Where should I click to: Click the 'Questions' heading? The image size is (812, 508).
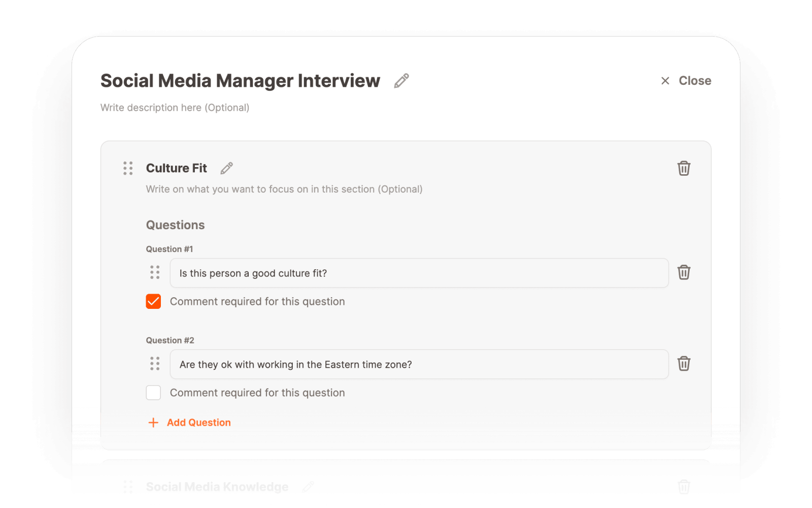coord(175,225)
